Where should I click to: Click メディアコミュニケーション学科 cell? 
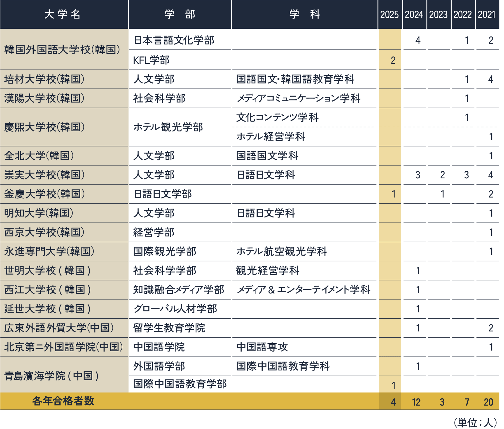[x=298, y=98]
